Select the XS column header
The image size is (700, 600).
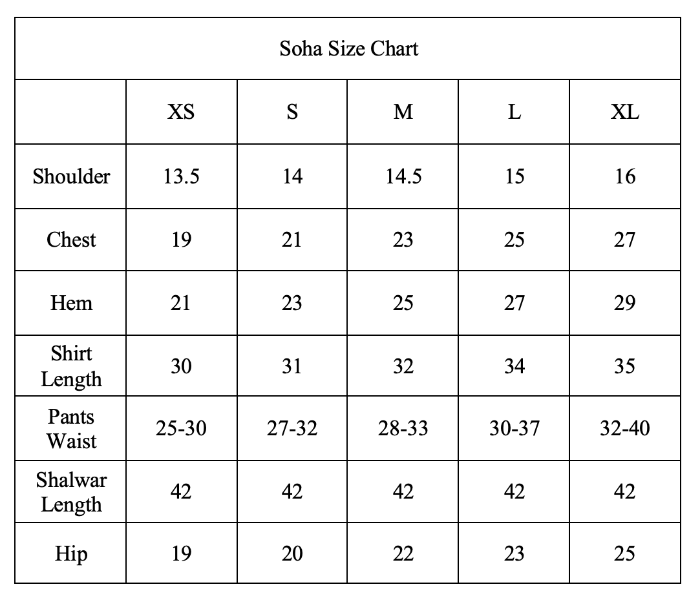click(181, 112)
